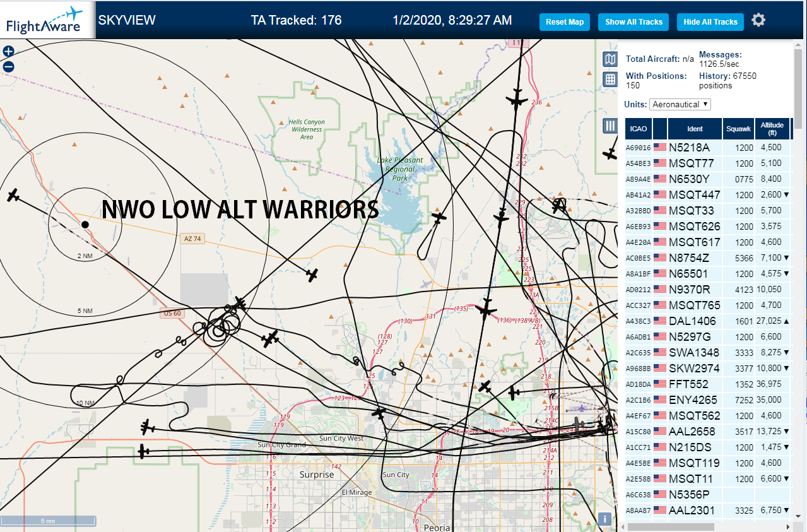
Task: Click the receiver site black dot marker
Action: 85,225
